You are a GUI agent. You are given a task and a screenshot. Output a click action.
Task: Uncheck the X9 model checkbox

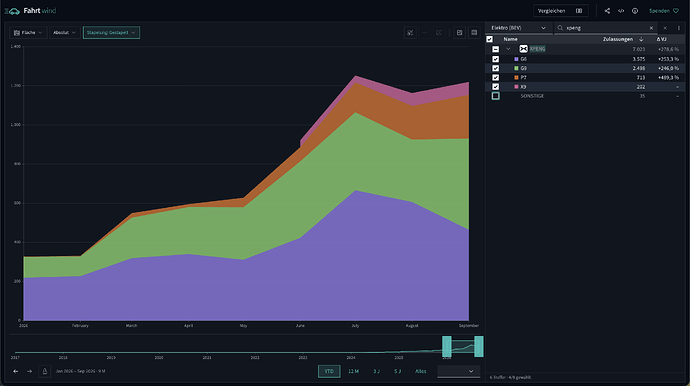495,87
